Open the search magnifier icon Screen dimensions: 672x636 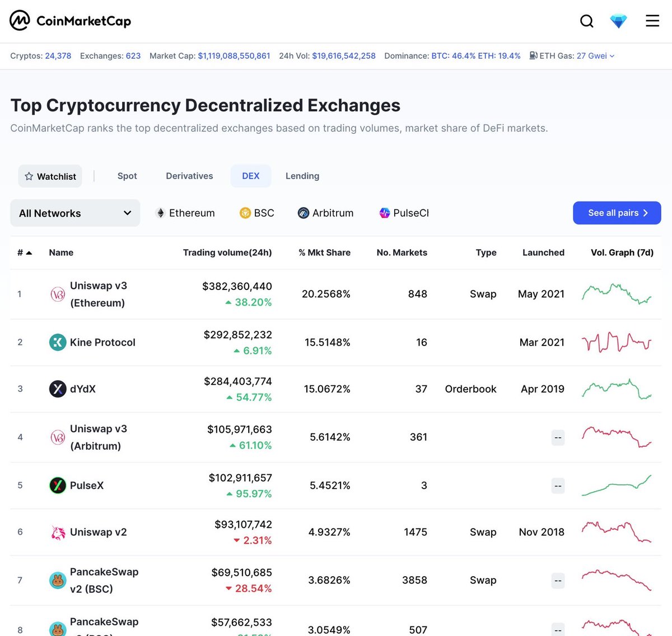tap(586, 21)
